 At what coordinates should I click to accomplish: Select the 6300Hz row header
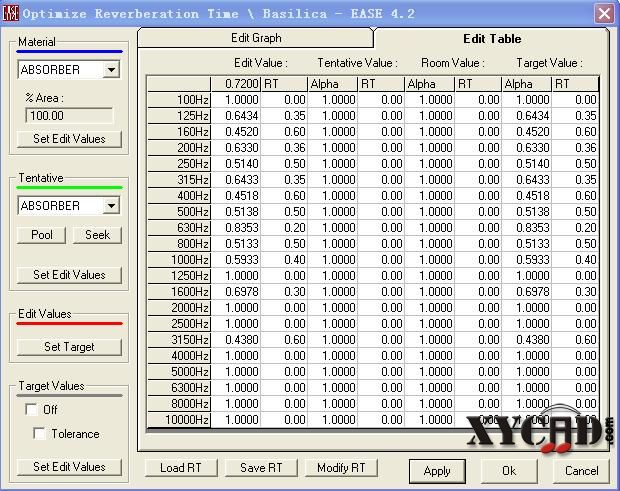pos(179,388)
